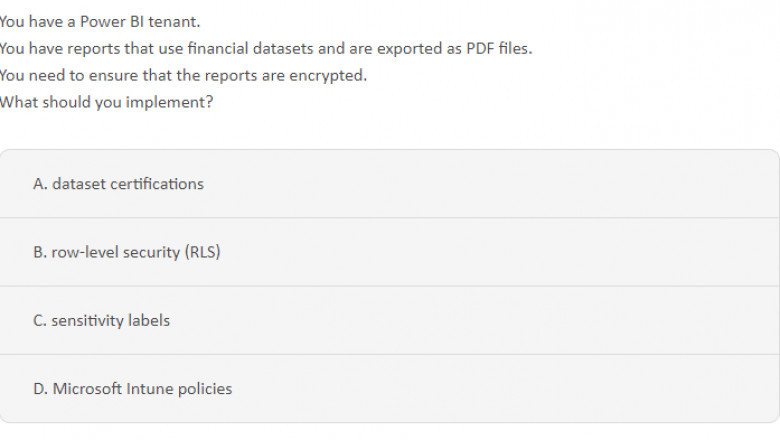Click the 'A.' letter label
The width and height of the screenshot is (780, 440).
coord(40,184)
